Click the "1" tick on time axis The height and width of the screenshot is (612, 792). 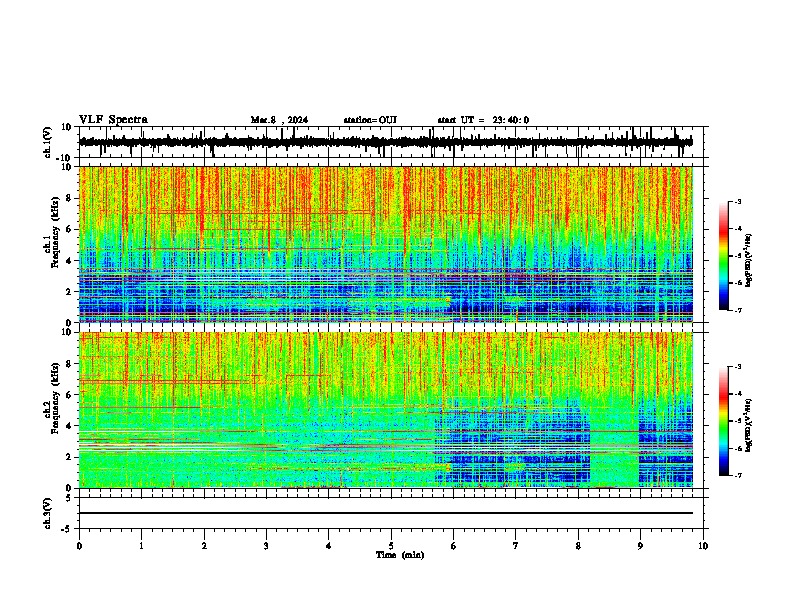click(x=141, y=546)
